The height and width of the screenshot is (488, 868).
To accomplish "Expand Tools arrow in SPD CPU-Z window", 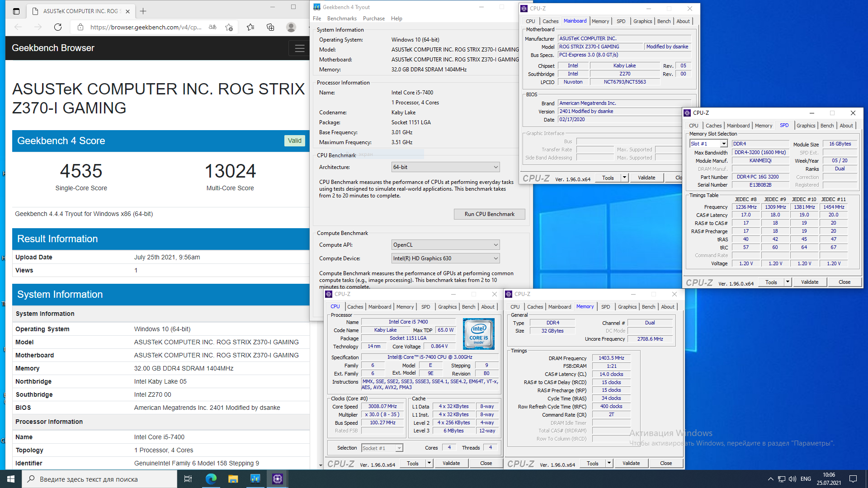I will coord(788,282).
